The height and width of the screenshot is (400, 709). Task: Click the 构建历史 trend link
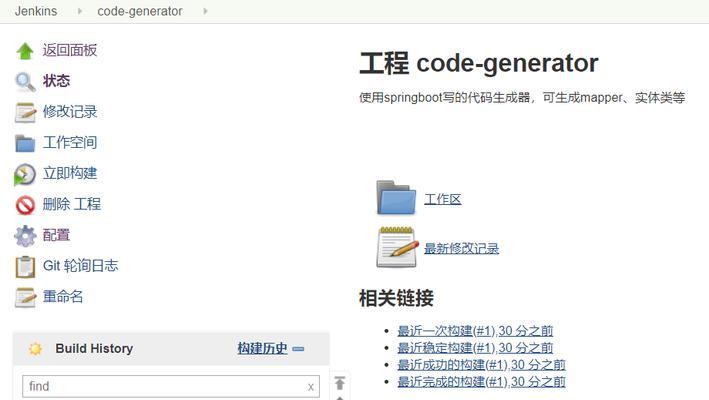point(263,348)
